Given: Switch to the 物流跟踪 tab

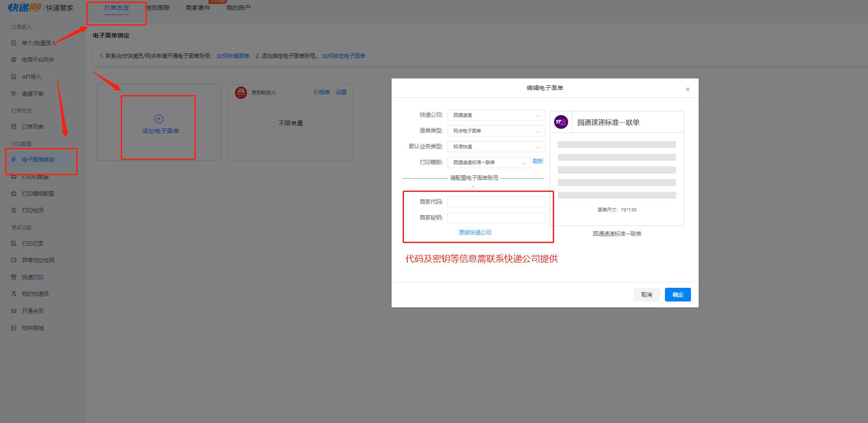Looking at the screenshot, I should tap(158, 7).
